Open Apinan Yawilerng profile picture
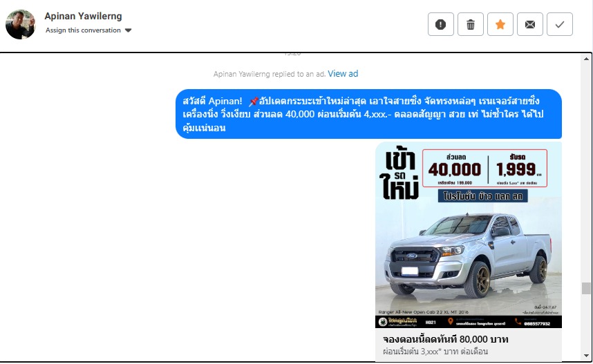 21,25
